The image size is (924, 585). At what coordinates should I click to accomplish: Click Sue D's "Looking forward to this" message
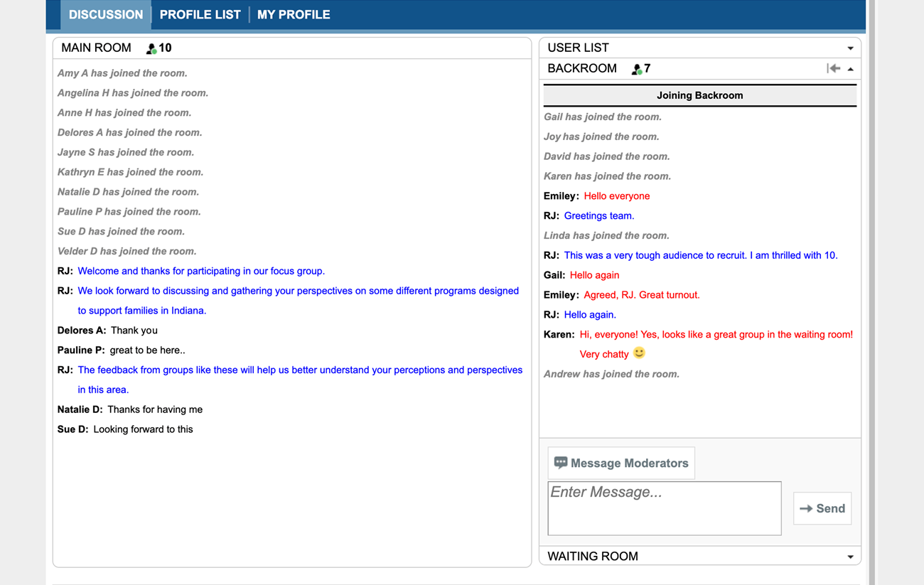click(x=143, y=429)
